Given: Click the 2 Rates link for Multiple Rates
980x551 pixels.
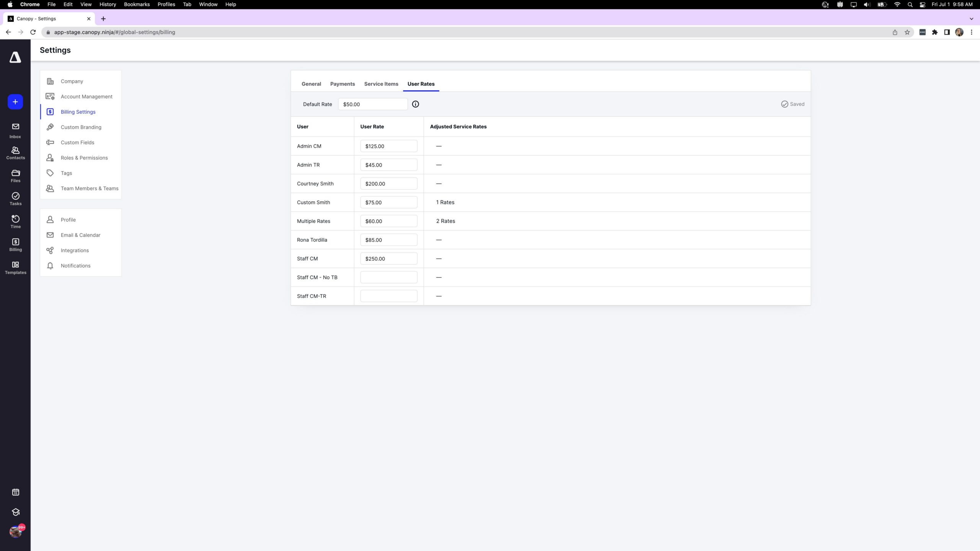Looking at the screenshot, I should (446, 221).
